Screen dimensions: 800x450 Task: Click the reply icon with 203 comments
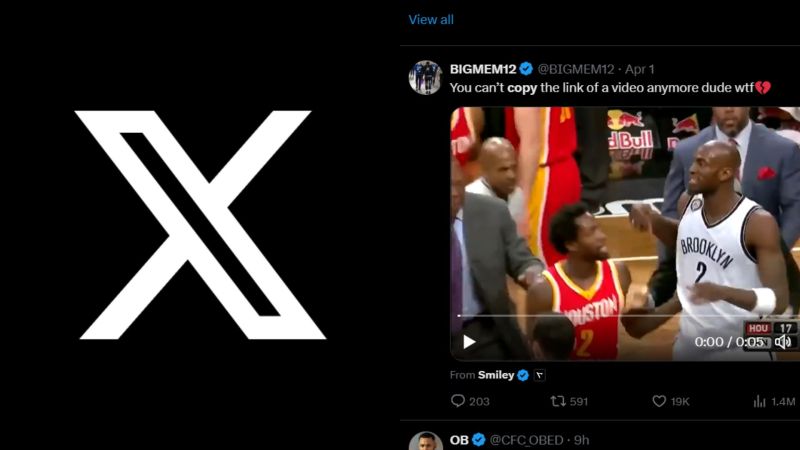click(x=458, y=401)
